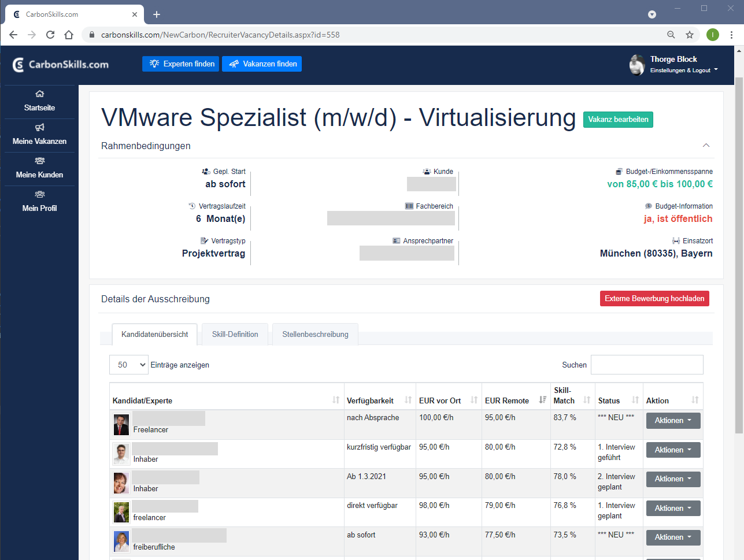The width and height of the screenshot is (744, 560).
Task: Select the Kandidatenübersicht tab
Action: pyautogui.click(x=154, y=335)
